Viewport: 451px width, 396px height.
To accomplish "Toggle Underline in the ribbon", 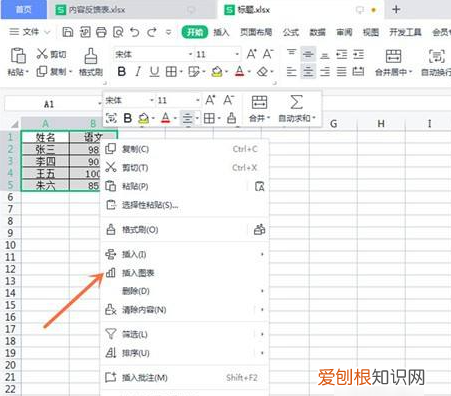I will tap(154, 71).
